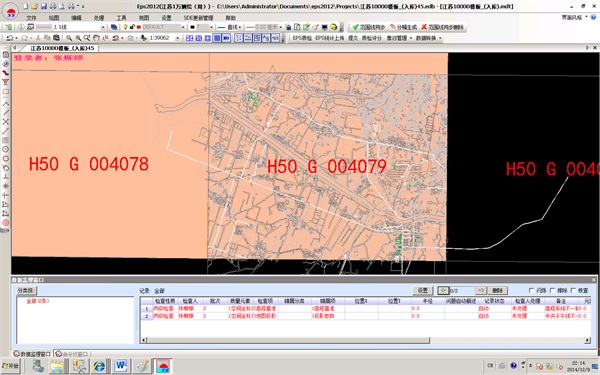Toggle the 排除 checkbox
Viewport: 600px width, 375px height.
click(x=552, y=290)
